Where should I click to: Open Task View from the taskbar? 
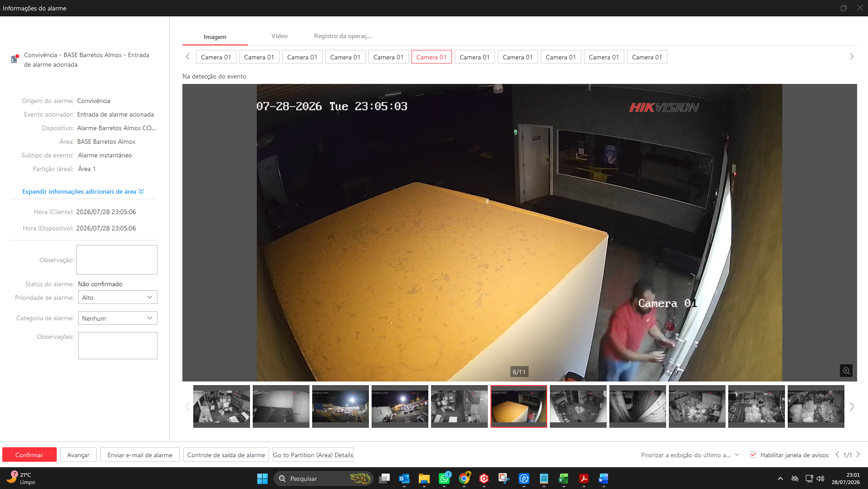(384, 479)
